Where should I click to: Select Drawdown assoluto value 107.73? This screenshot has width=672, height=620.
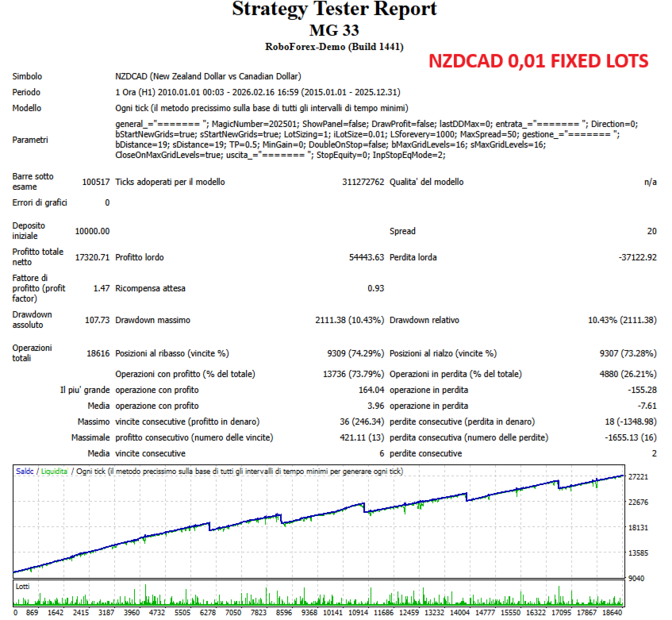coord(98,320)
